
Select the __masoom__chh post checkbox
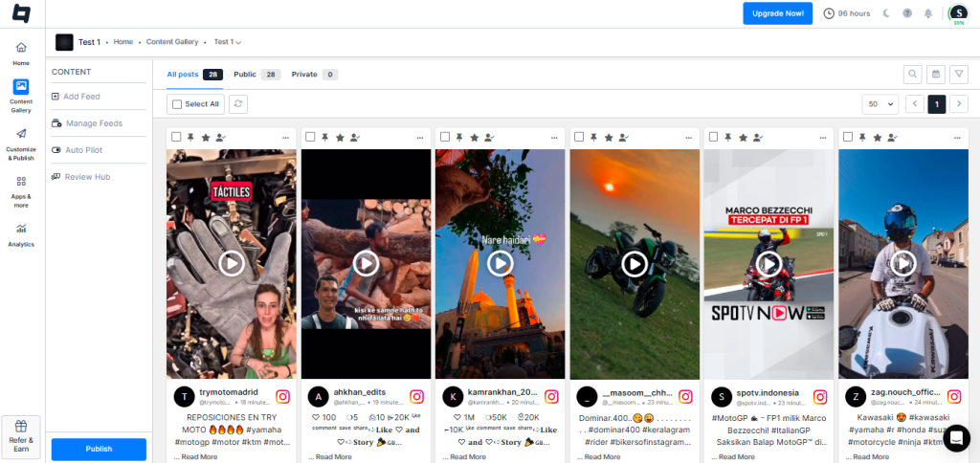pos(579,137)
